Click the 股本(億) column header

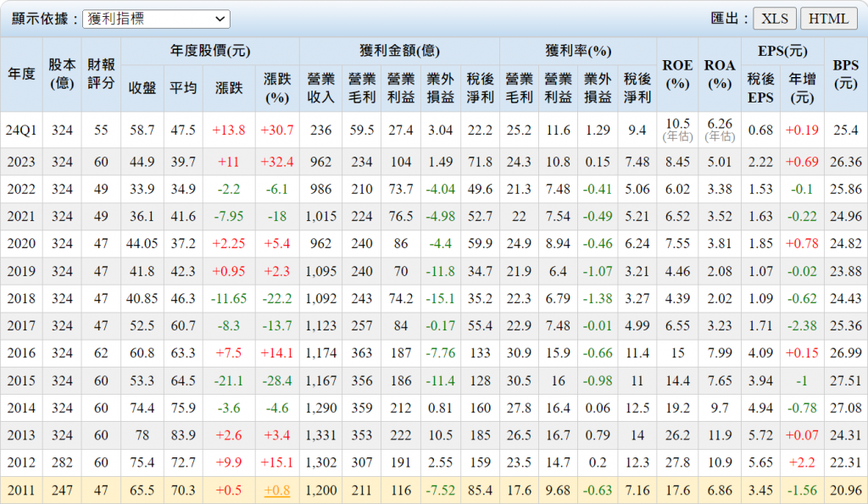click(61, 74)
